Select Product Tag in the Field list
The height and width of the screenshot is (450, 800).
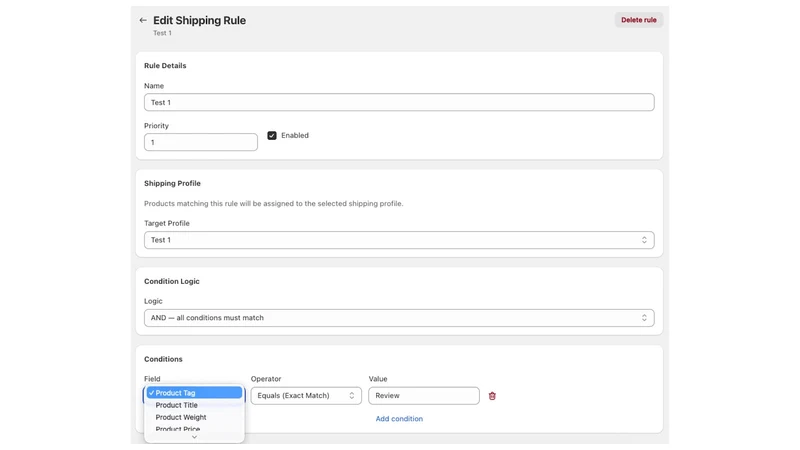[194, 393]
